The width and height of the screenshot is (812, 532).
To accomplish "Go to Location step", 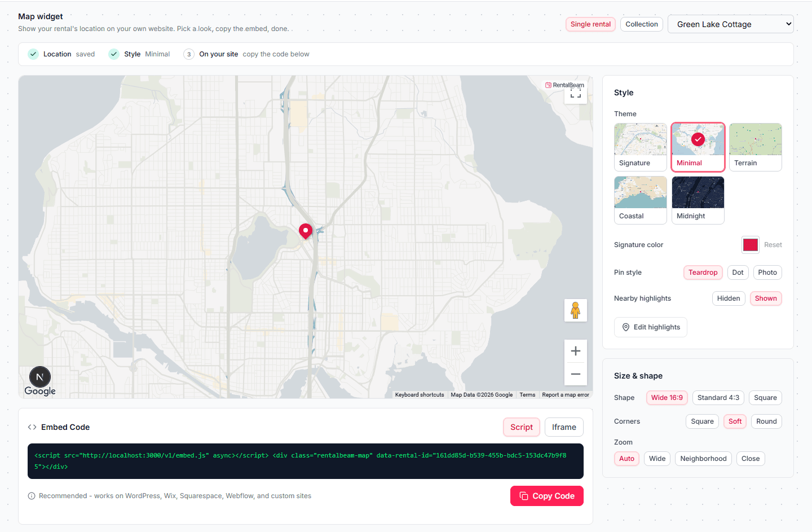I will click(61, 54).
